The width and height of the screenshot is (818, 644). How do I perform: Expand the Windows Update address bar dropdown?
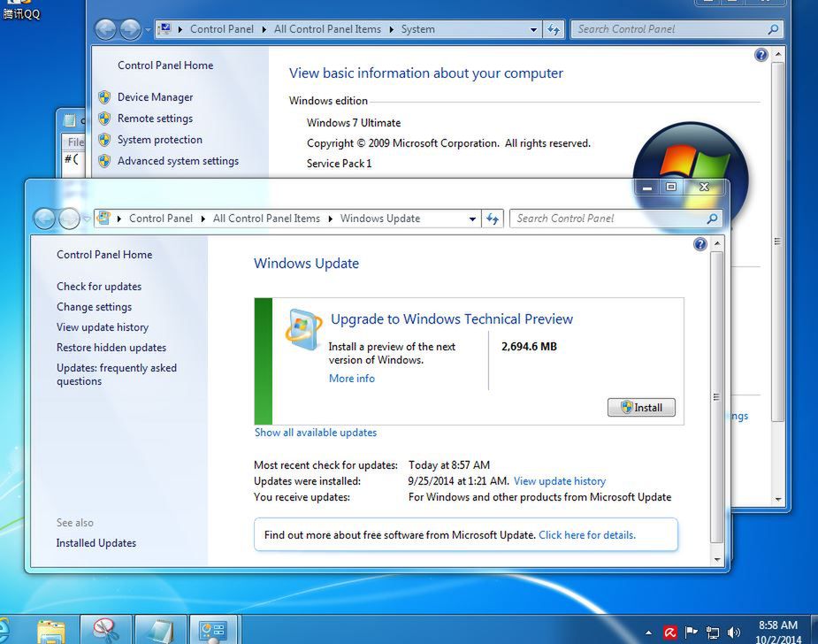(472, 218)
